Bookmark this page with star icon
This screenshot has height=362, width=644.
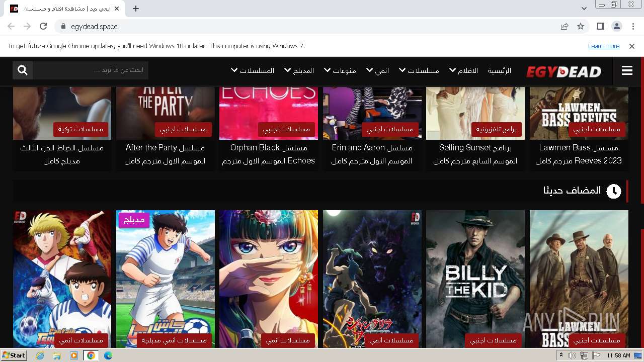point(581,26)
